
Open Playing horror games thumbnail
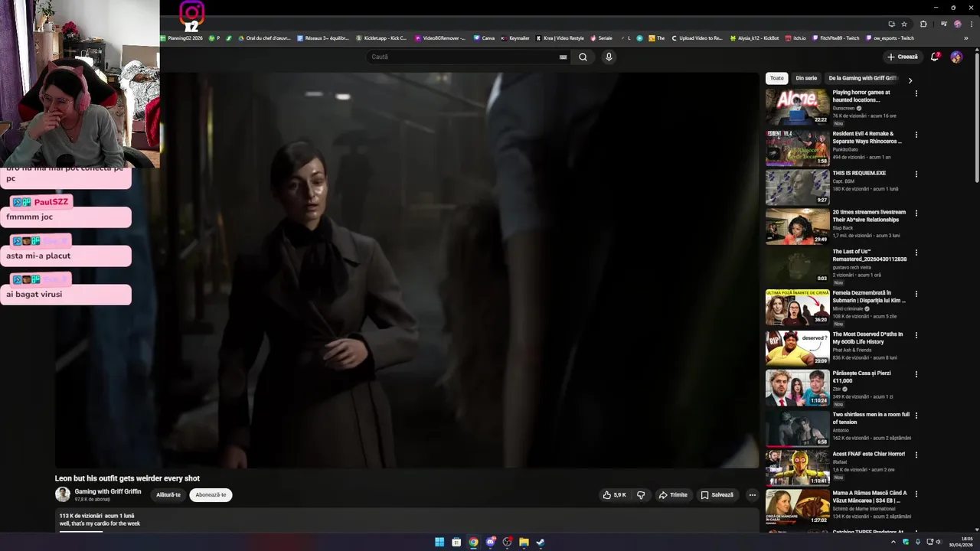coord(797,106)
